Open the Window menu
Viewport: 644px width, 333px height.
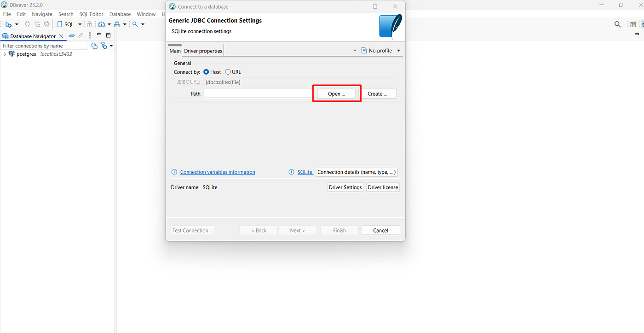coord(146,14)
